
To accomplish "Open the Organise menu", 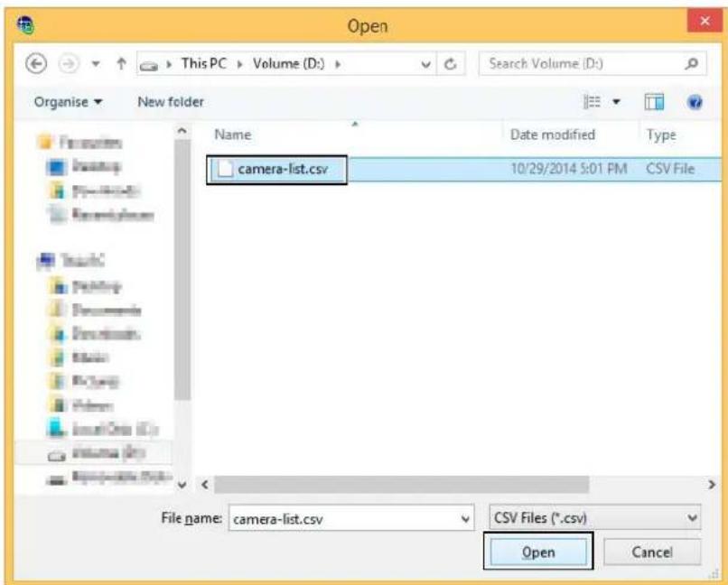I will [x=68, y=102].
